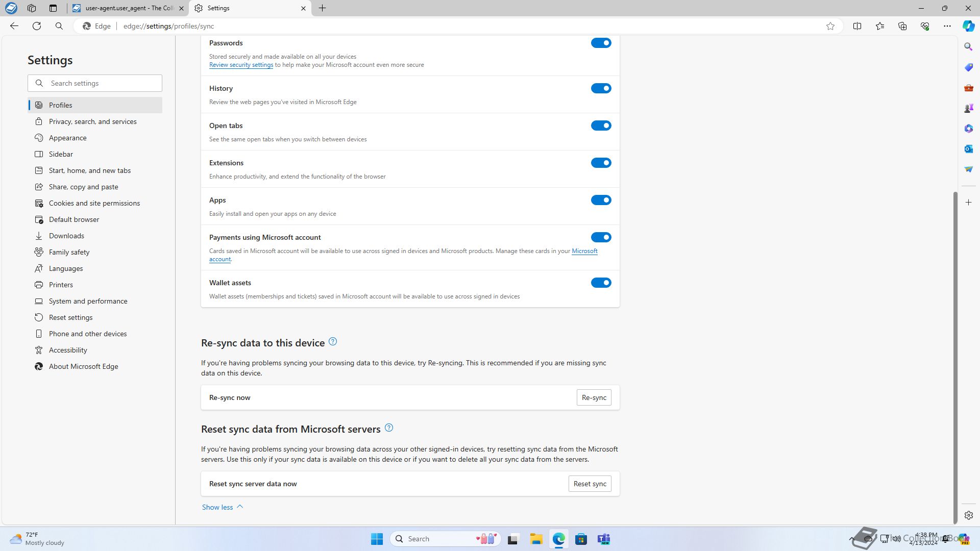
Task: Open Start, home, and new tabs
Action: click(95, 171)
